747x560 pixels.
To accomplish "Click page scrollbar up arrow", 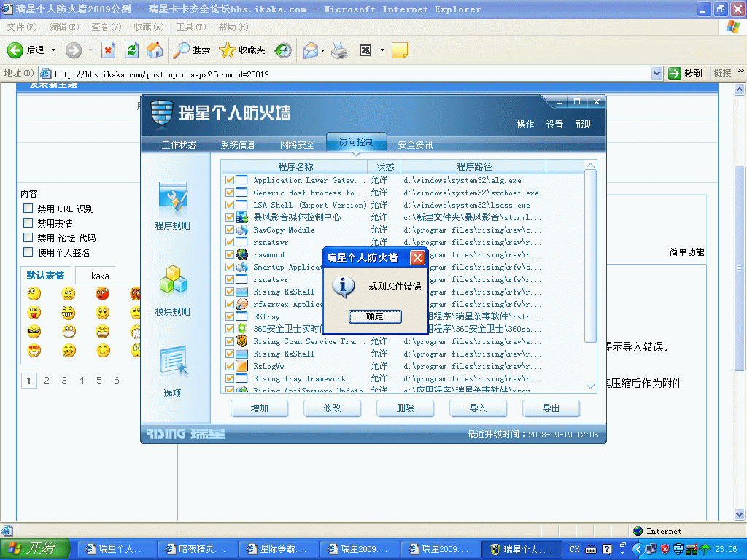I will (740, 90).
